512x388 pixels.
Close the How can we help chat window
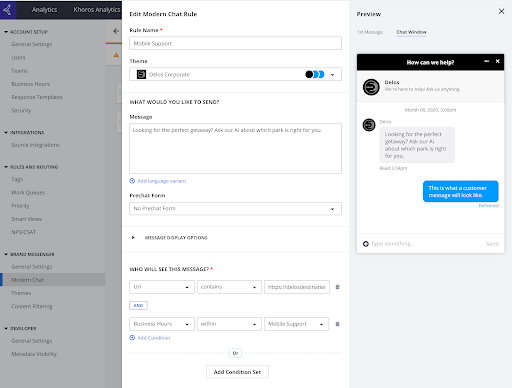click(497, 61)
